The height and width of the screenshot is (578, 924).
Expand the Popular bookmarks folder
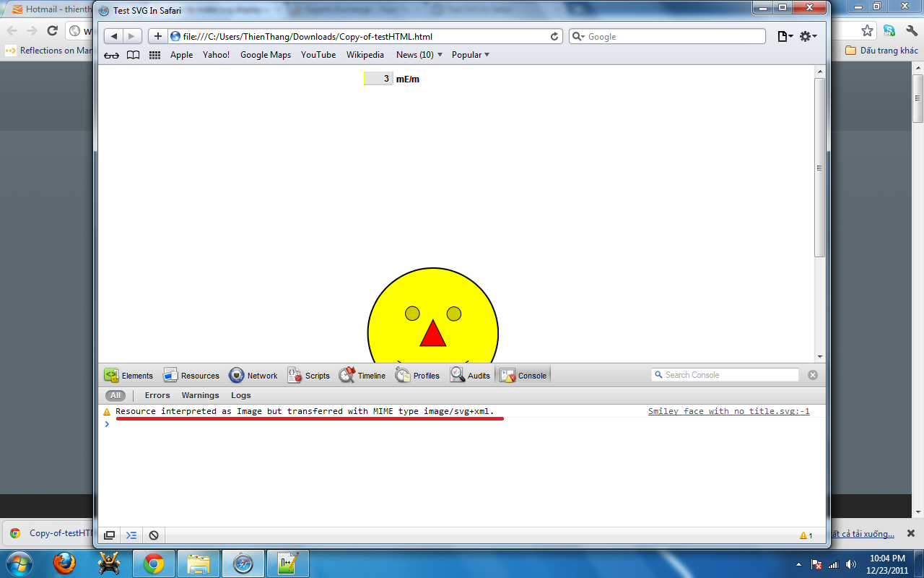[471, 55]
